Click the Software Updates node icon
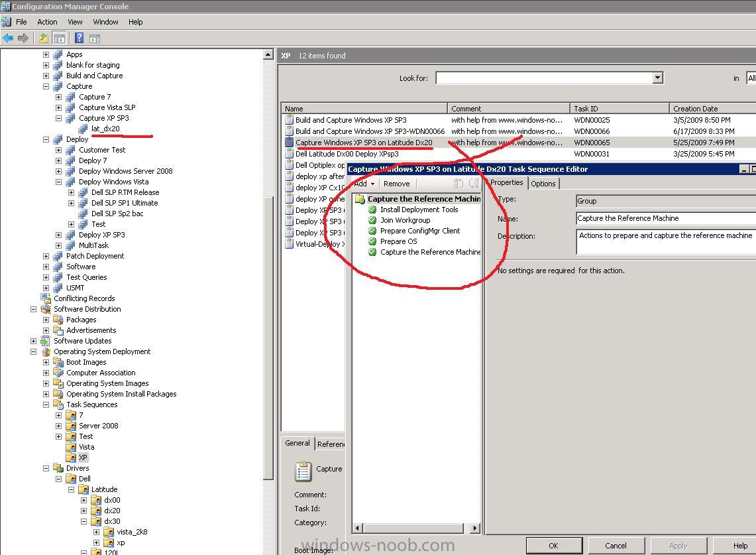756x555 pixels. coord(46,341)
